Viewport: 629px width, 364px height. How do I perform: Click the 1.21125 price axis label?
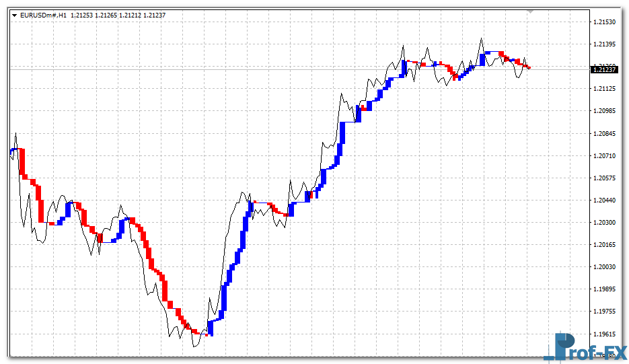point(603,89)
